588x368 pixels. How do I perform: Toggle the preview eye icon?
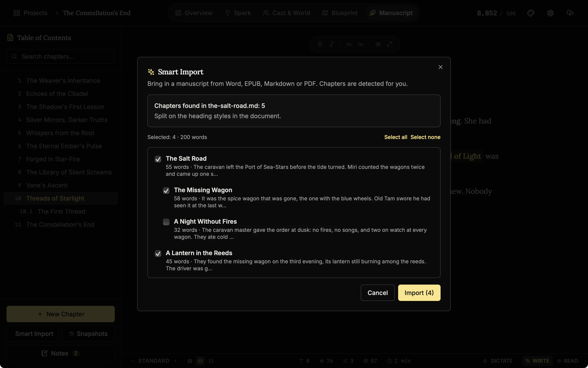click(378, 44)
